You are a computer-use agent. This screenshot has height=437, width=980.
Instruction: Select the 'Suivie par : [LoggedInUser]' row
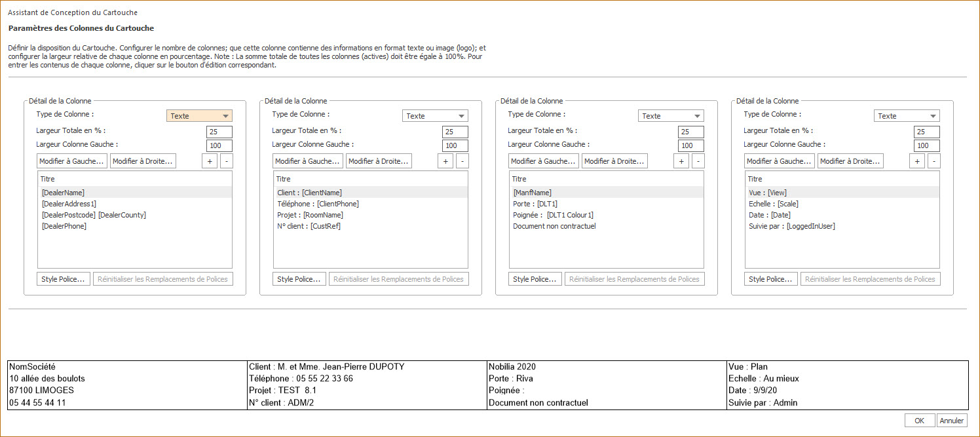pos(842,226)
